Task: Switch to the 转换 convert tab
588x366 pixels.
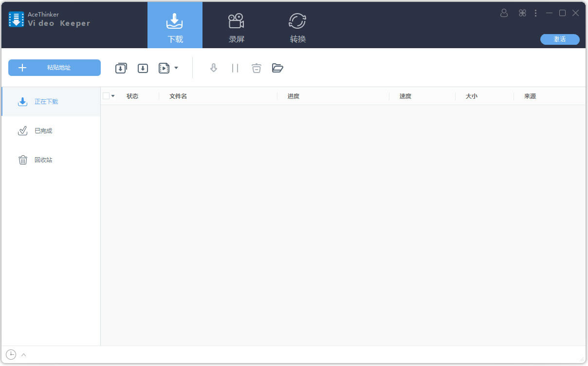Action: (x=297, y=25)
